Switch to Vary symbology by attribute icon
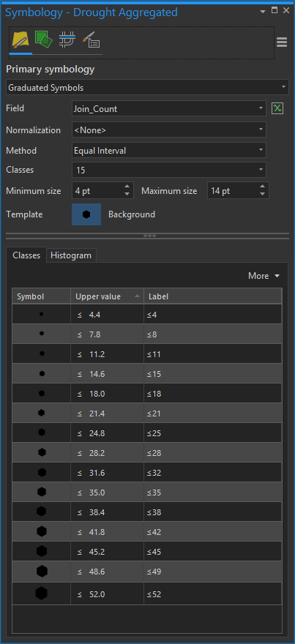The image size is (295, 644). tap(43, 40)
